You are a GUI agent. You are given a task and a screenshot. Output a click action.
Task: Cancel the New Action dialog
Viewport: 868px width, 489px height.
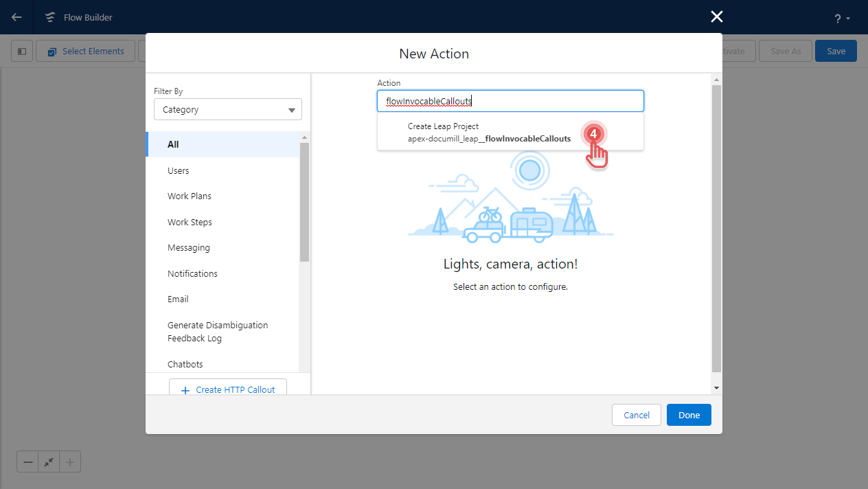[636, 415]
